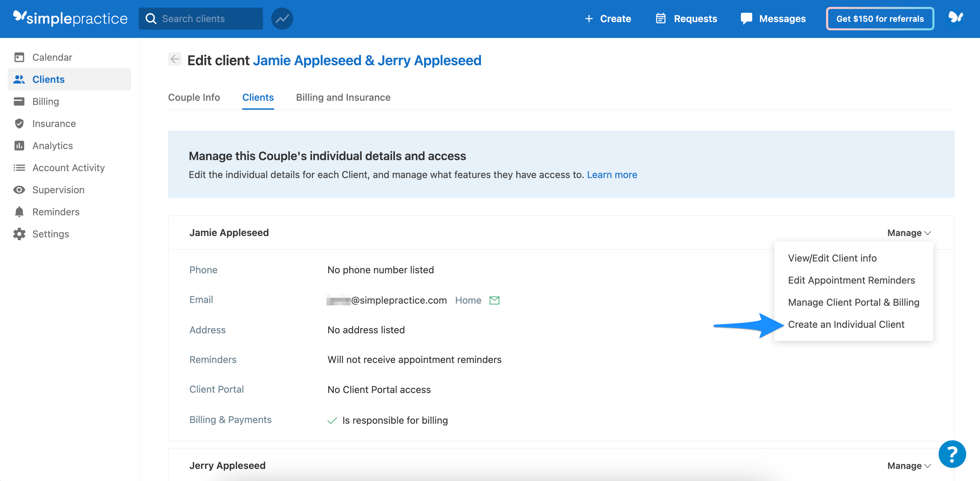
Task: Switch to the Couple Info tab
Action: [x=194, y=97]
